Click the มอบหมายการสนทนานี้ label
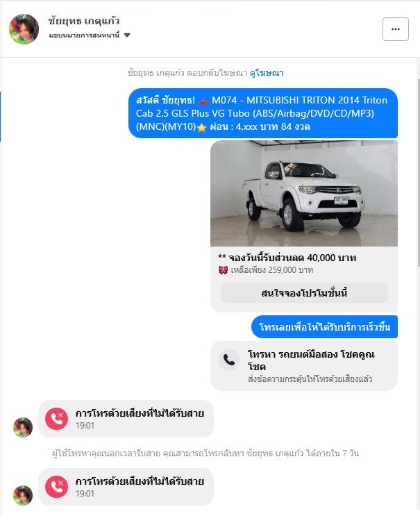420x516 pixels. (x=84, y=35)
